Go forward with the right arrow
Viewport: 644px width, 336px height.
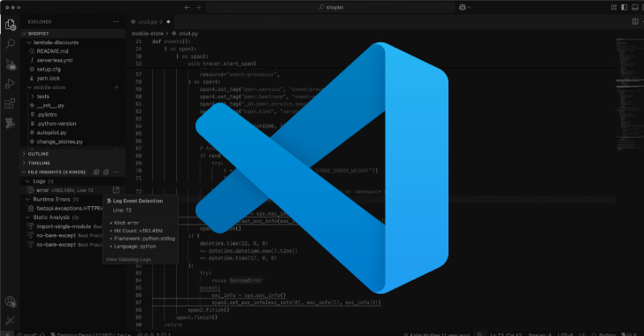pyautogui.click(x=198, y=7)
